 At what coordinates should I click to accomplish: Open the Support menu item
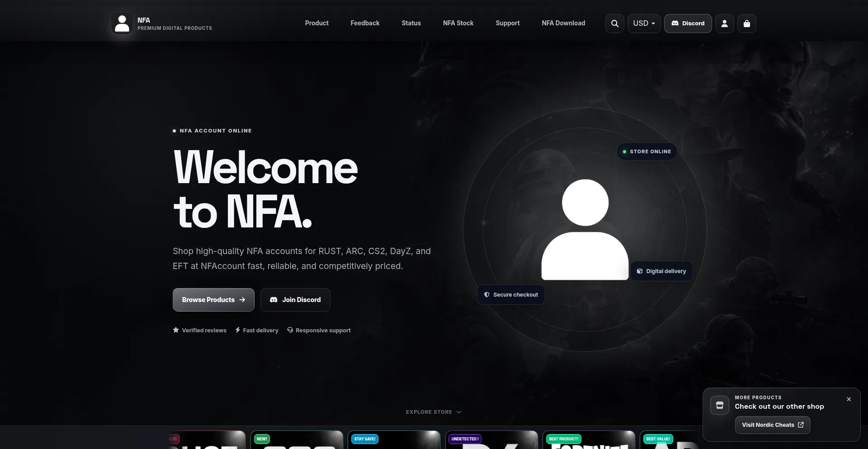coord(507,23)
